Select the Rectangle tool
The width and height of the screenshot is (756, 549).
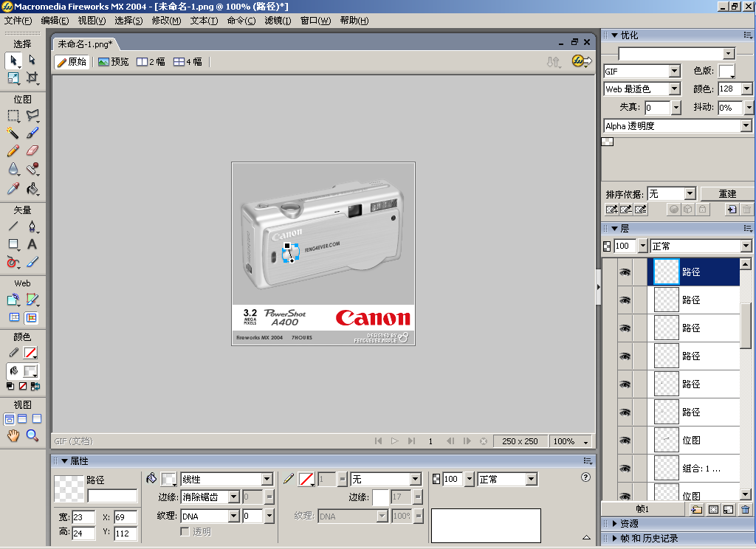point(13,244)
